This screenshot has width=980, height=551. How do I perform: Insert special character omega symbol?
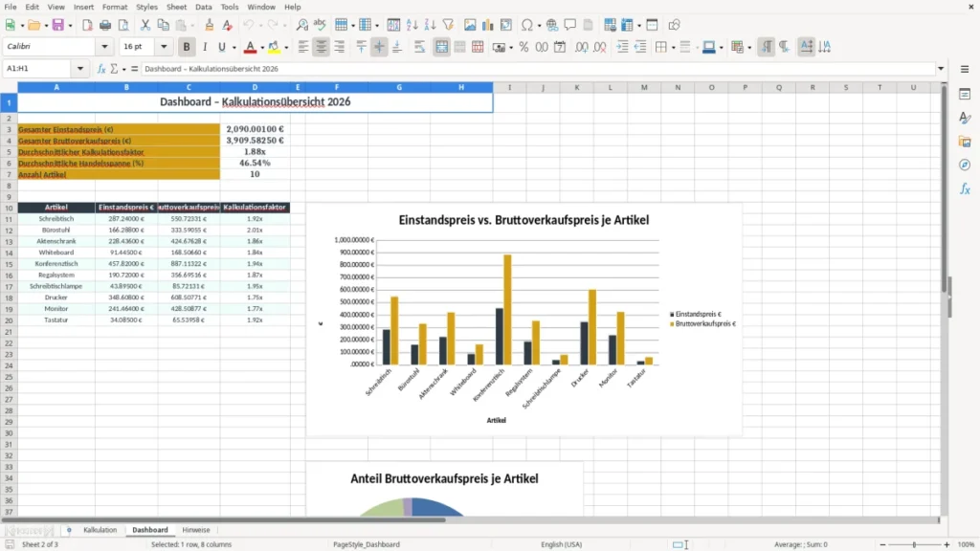[527, 25]
